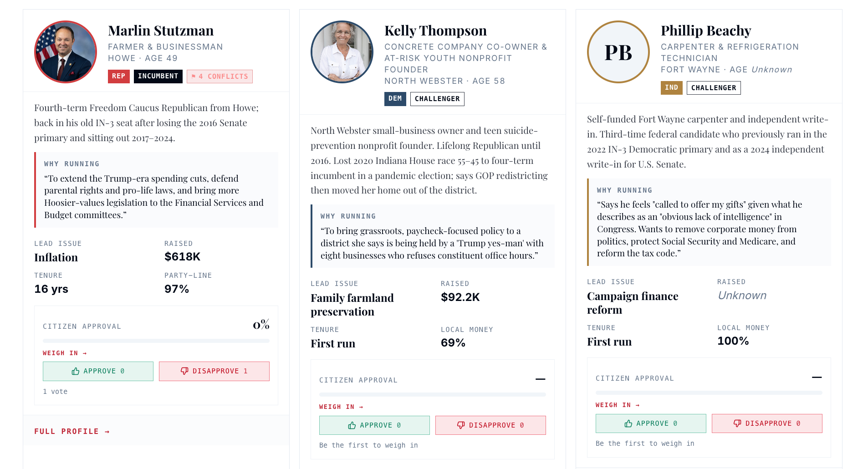
Task: Click the IND party badge
Action: point(672,88)
